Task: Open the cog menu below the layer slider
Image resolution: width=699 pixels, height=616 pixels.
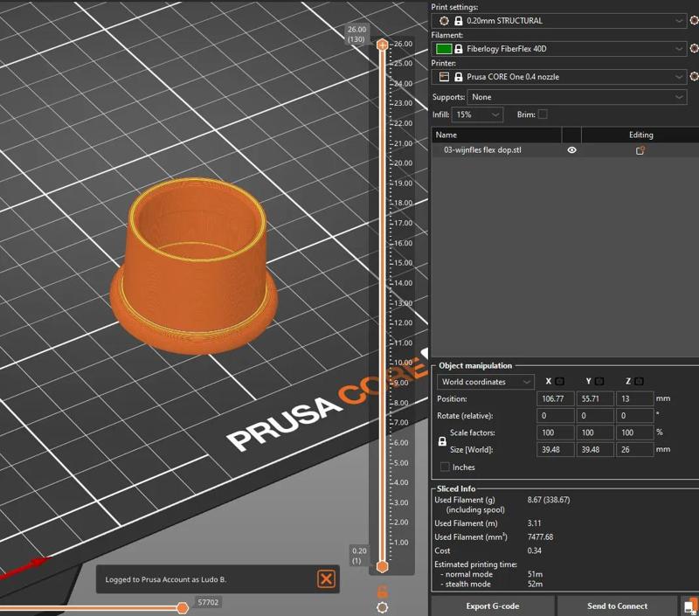Action: tap(383, 607)
